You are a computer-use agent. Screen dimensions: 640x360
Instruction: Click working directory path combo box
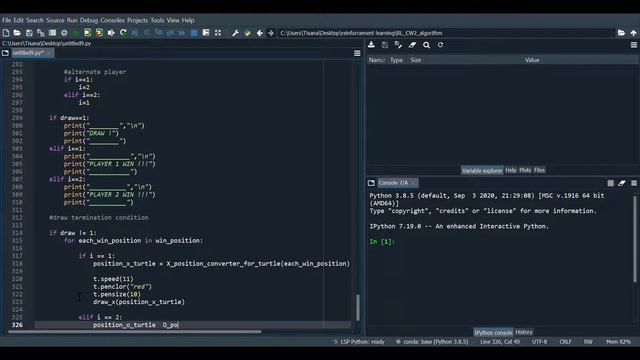446,33
